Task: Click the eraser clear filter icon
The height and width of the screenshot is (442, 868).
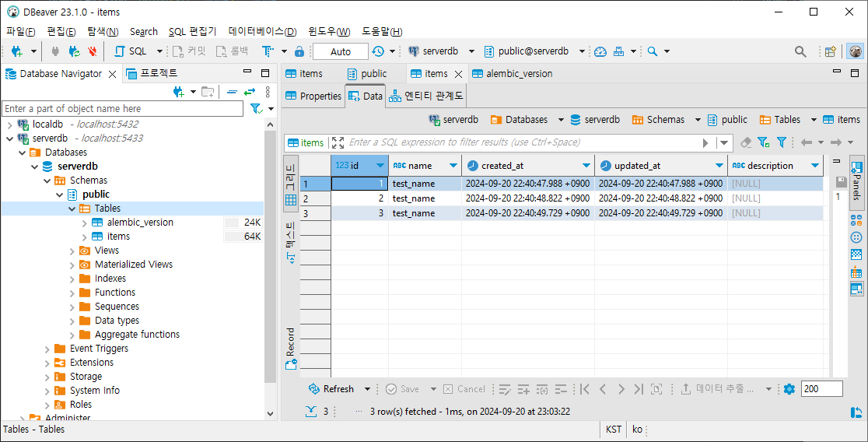Action: pyautogui.click(x=746, y=142)
